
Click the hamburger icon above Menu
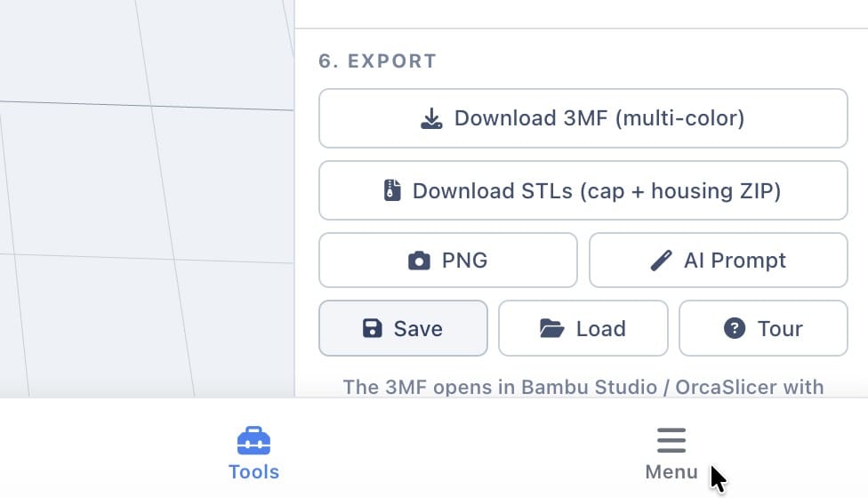(671, 440)
